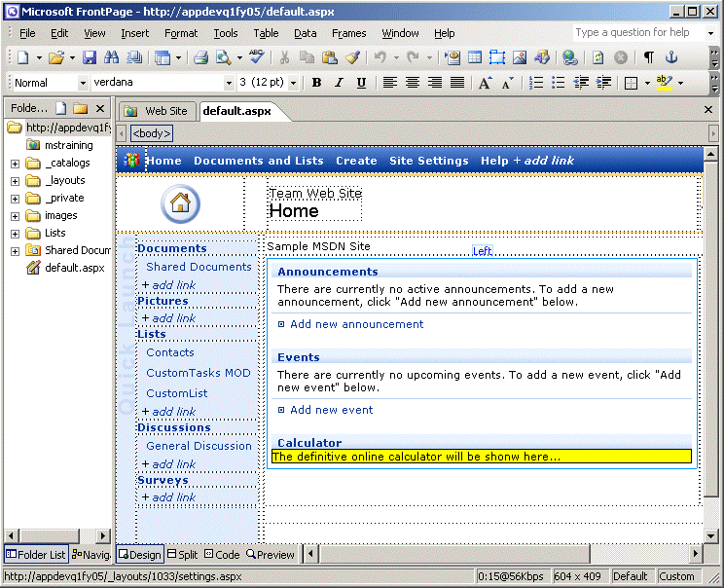Screen dimensions: 724x588
Task: Open the Highlight color dropdown arrow
Action: (x=680, y=83)
